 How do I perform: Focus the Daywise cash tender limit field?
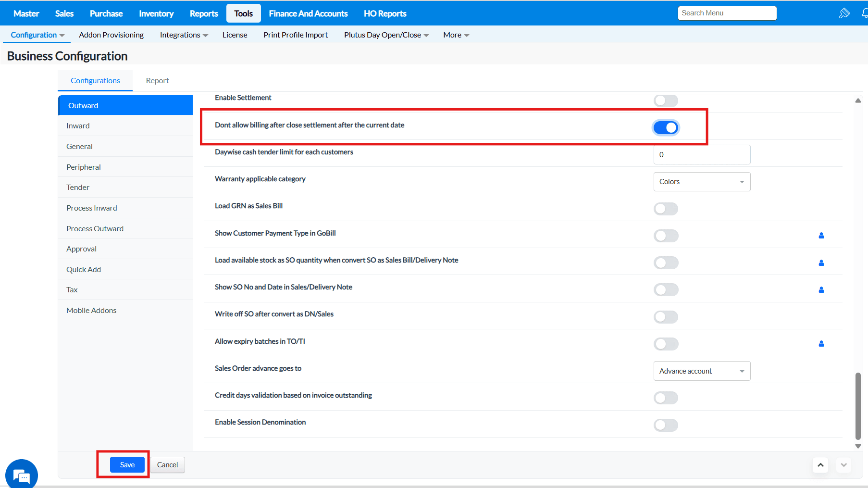pyautogui.click(x=702, y=155)
